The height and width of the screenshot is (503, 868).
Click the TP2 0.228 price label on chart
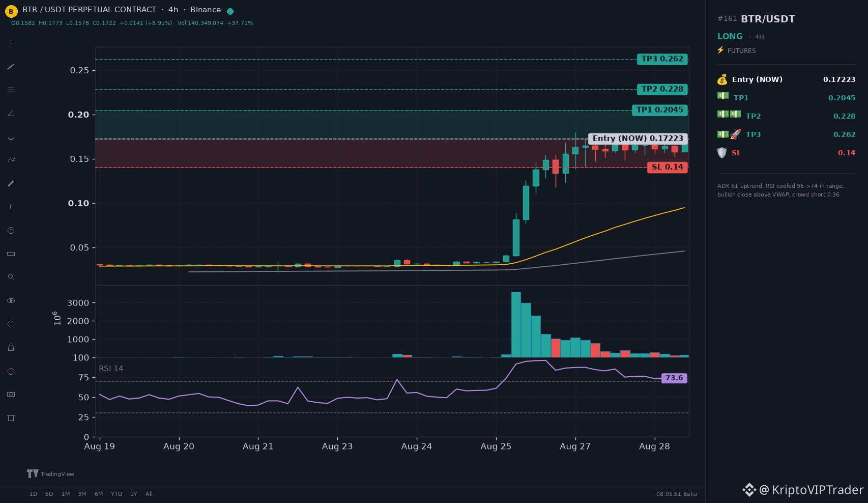[662, 89]
